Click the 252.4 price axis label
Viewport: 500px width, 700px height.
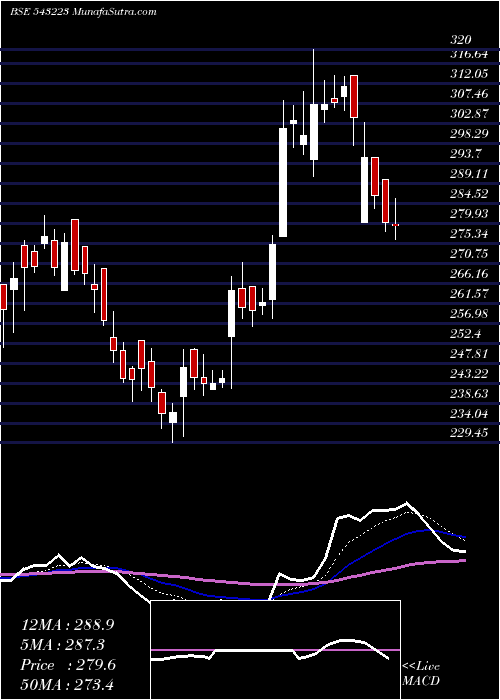tap(465, 334)
